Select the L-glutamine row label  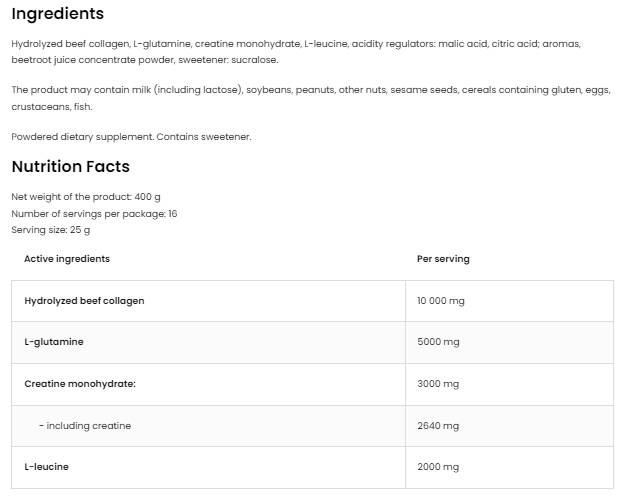click(54, 342)
